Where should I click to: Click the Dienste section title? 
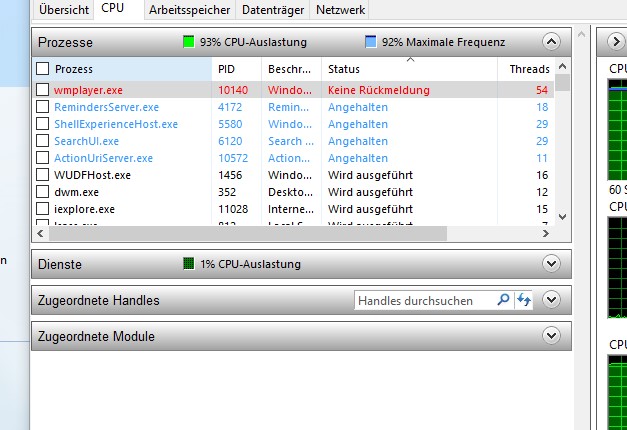pos(60,264)
